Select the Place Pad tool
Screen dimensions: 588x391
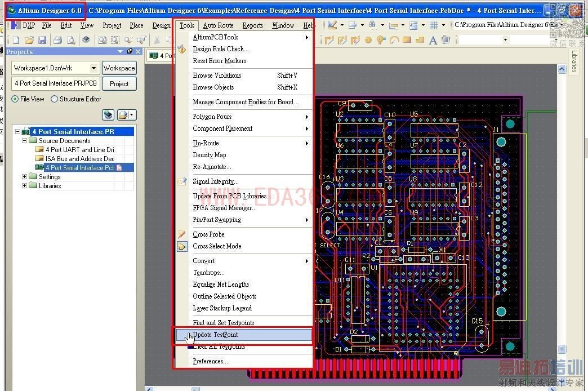(368, 40)
